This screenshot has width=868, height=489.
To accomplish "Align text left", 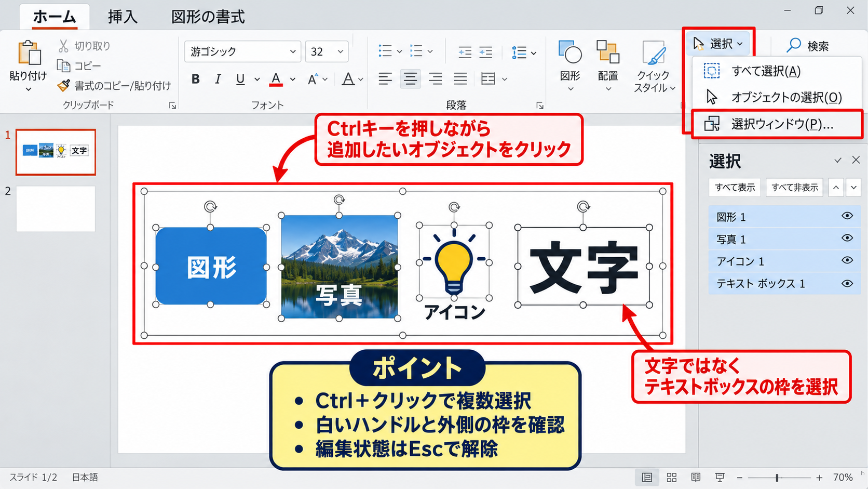I will 385,79.
